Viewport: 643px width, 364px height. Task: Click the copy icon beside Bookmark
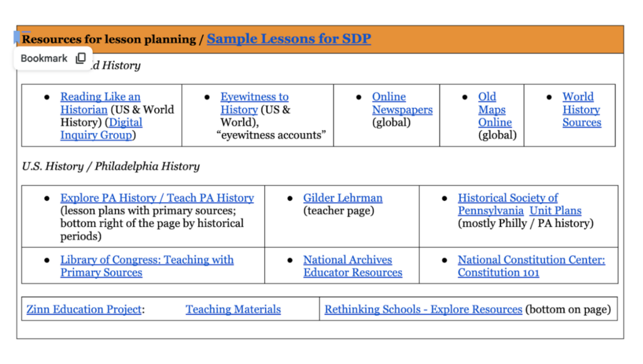click(x=80, y=58)
